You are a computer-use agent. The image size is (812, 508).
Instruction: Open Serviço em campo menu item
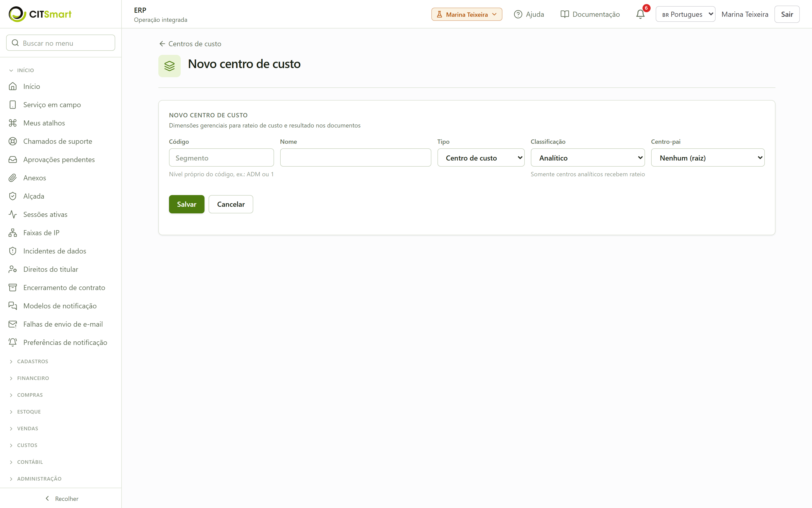pyautogui.click(x=61, y=105)
